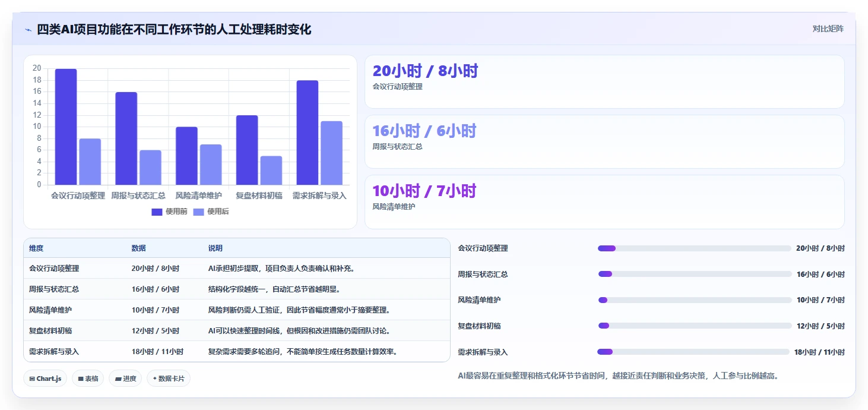Click the footer note starting AI最容易在重复整理
Image resolution: width=868 pixels, height=410 pixels.
[618, 376]
